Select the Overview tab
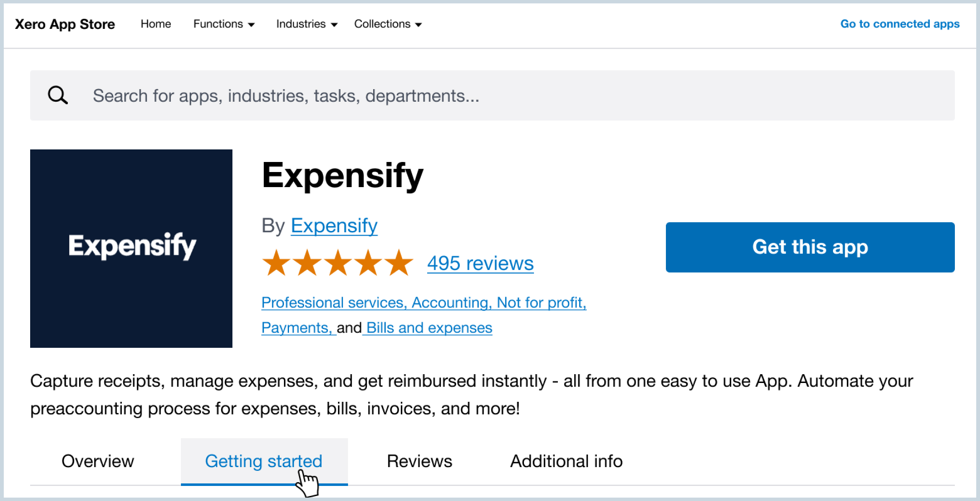Screen dimensions: 980x501 pos(98,461)
